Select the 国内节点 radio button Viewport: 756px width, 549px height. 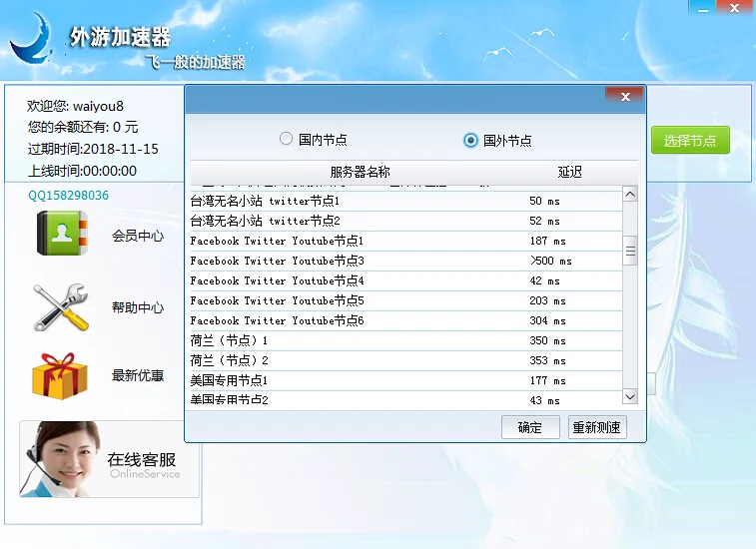point(287,140)
